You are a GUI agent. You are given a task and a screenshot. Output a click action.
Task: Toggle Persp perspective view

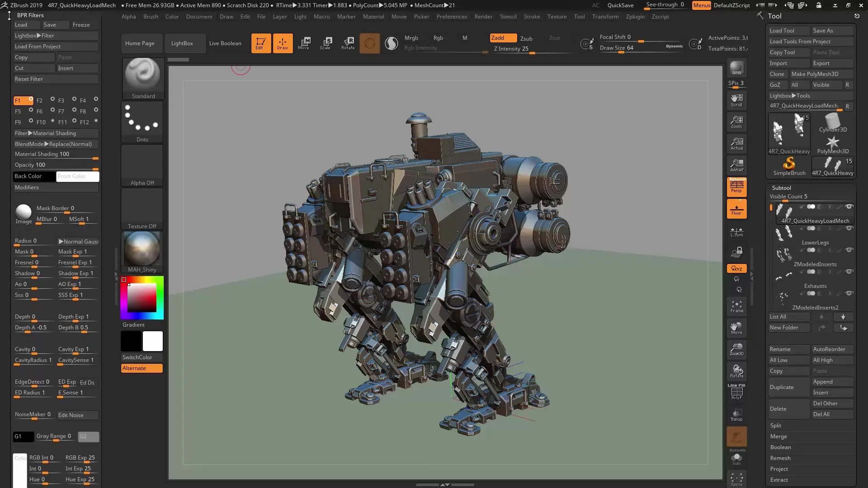tap(736, 187)
